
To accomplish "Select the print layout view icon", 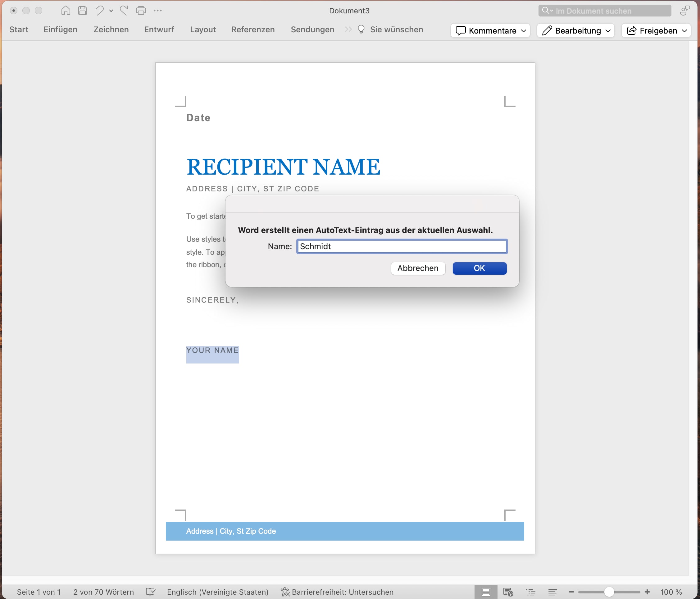I will click(x=486, y=592).
